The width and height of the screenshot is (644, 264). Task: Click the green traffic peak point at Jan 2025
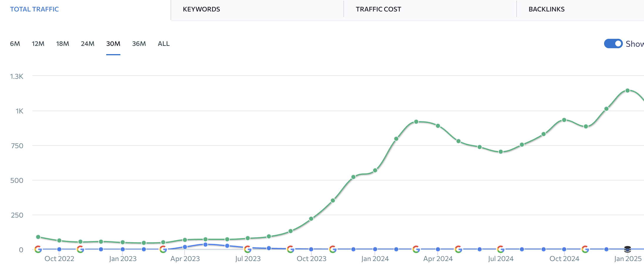tap(628, 91)
